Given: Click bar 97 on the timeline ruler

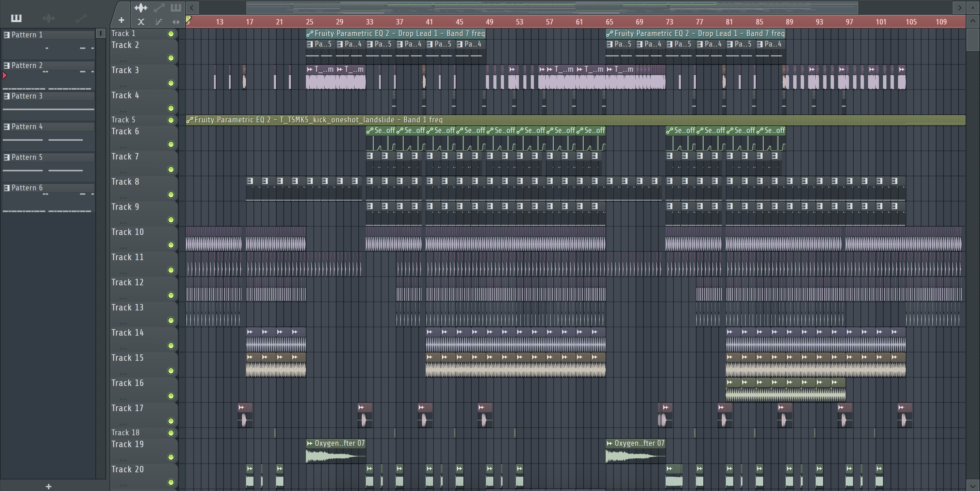Looking at the screenshot, I should (x=849, y=22).
